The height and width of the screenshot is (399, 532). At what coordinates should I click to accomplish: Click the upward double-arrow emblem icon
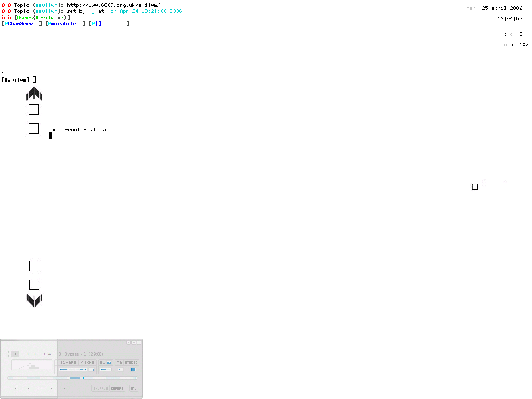coord(34,94)
